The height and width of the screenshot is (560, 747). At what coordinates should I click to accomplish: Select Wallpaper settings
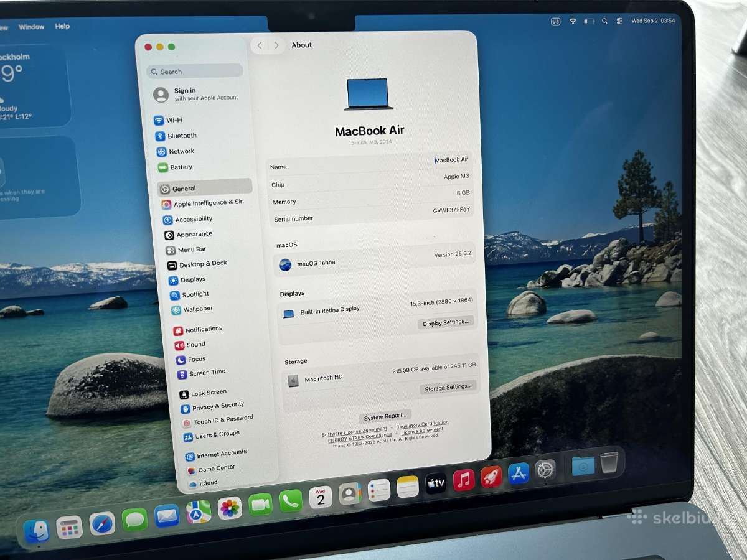(192, 309)
